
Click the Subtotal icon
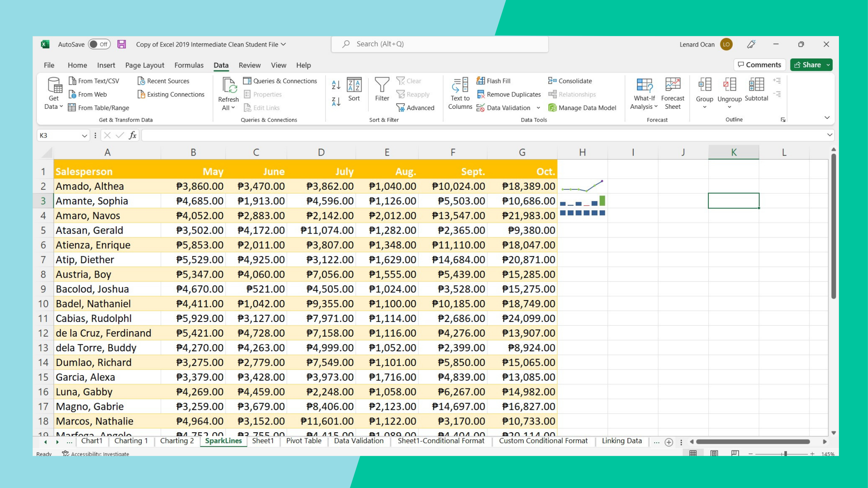756,89
